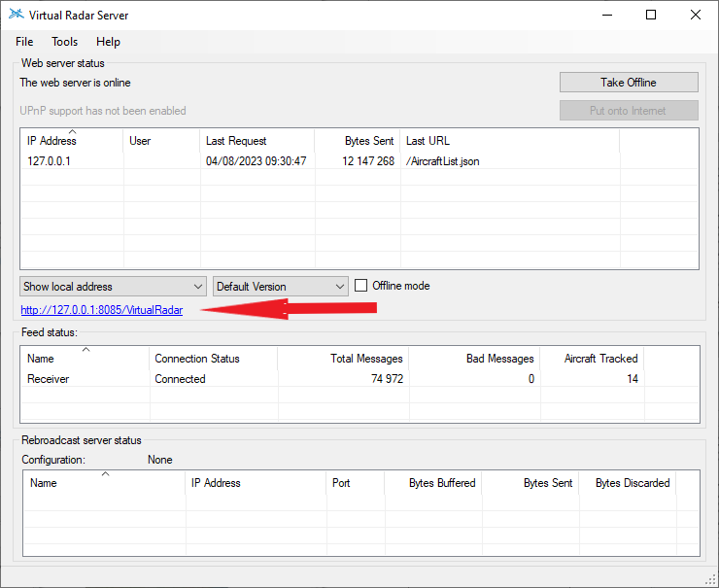Open the Tools menu
719x588 pixels.
pyautogui.click(x=65, y=42)
